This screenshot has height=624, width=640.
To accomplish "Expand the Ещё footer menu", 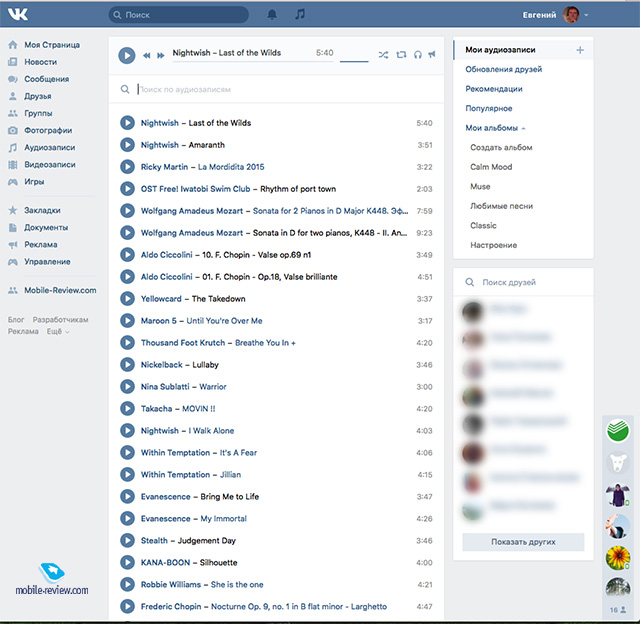I will pos(58,331).
